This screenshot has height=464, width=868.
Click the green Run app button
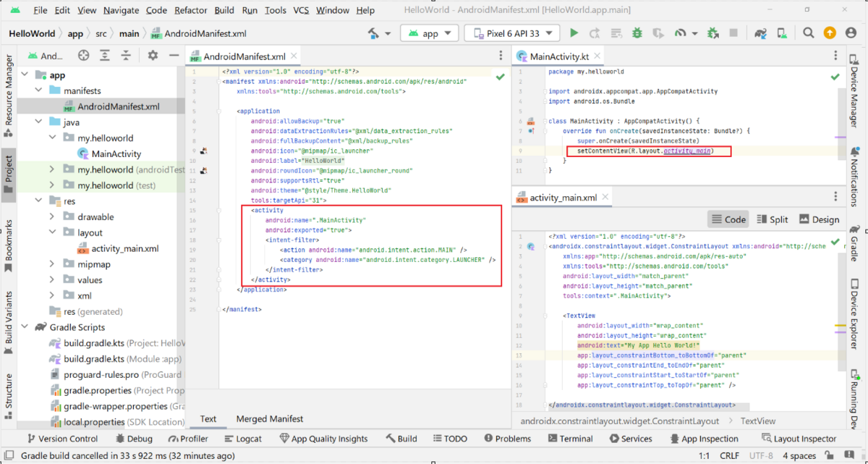pos(574,33)
